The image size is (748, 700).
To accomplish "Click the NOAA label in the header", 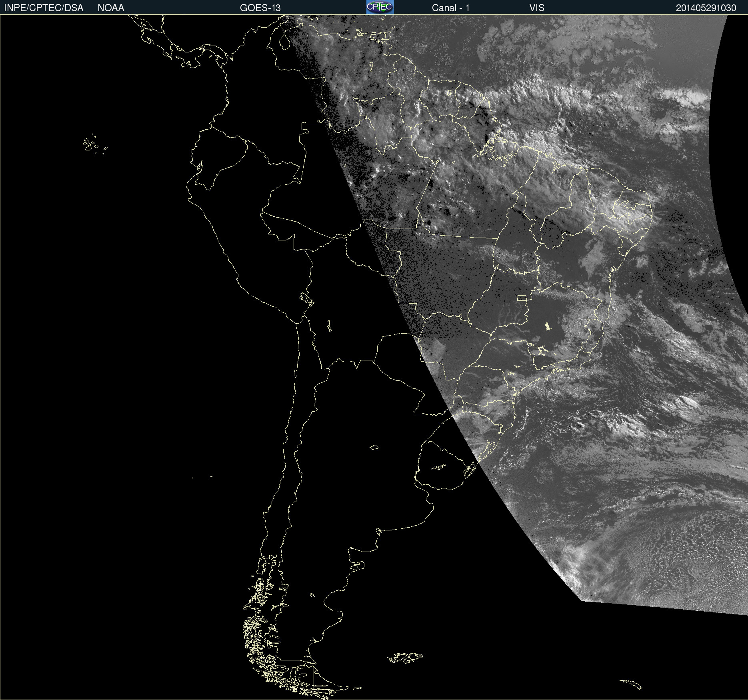I will [111, 8].
